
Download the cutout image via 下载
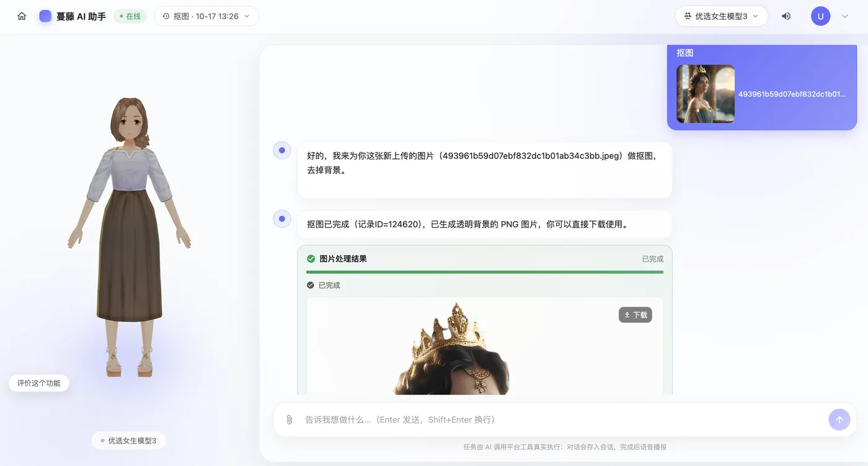pyautogui.click(x=635, y=315)
